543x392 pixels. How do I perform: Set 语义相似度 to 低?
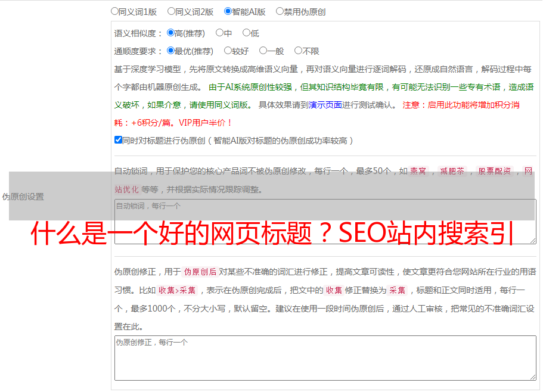point(246,33)
